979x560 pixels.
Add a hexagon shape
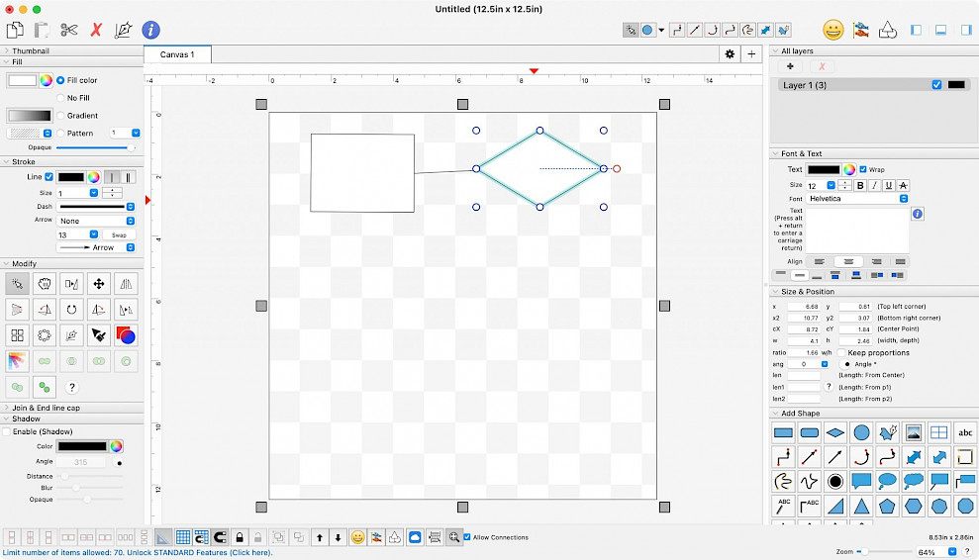913,507
